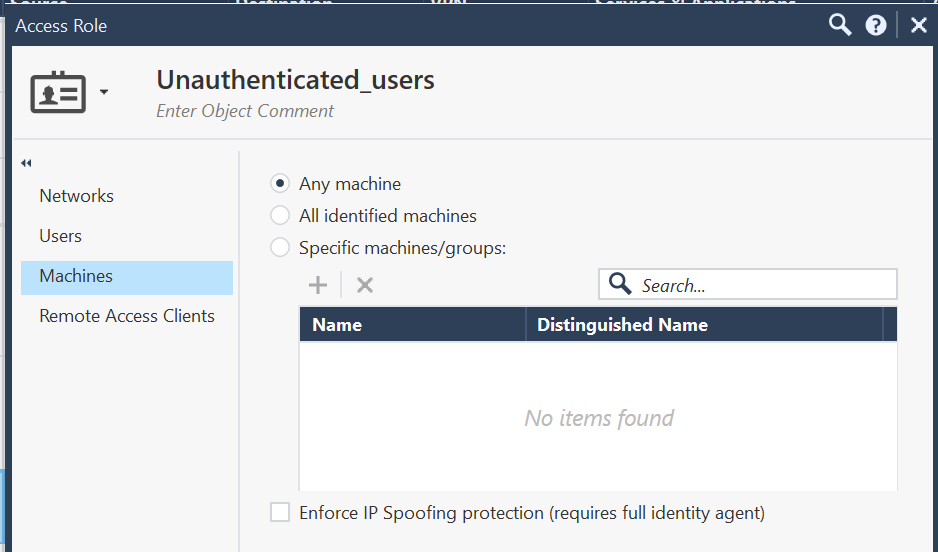
Task: Click the Access Role ID card icon
Action: pos(58,92)
